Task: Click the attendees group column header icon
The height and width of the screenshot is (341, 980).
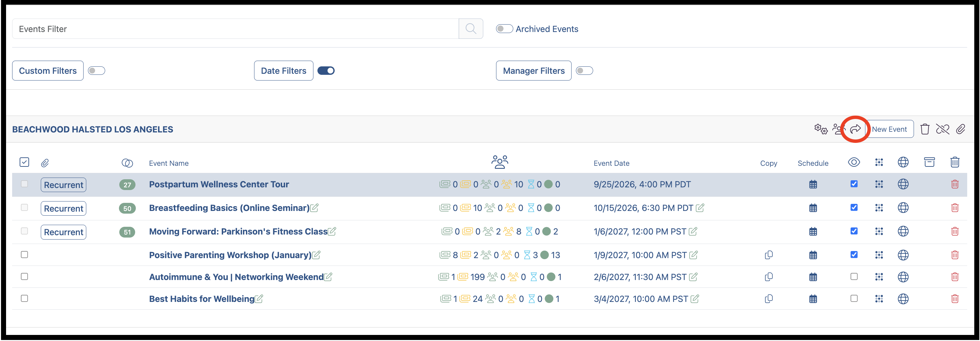Action: tap(499, 162)
